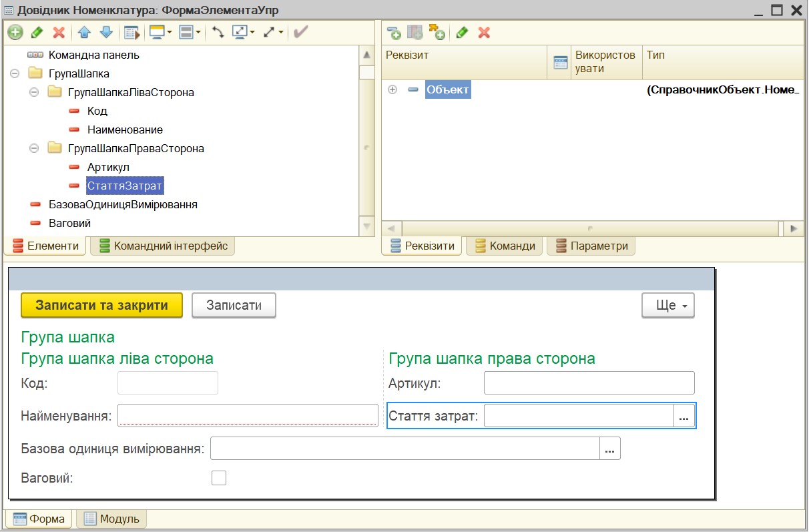Click the Використовувати column header

click(x=607, y=62)
